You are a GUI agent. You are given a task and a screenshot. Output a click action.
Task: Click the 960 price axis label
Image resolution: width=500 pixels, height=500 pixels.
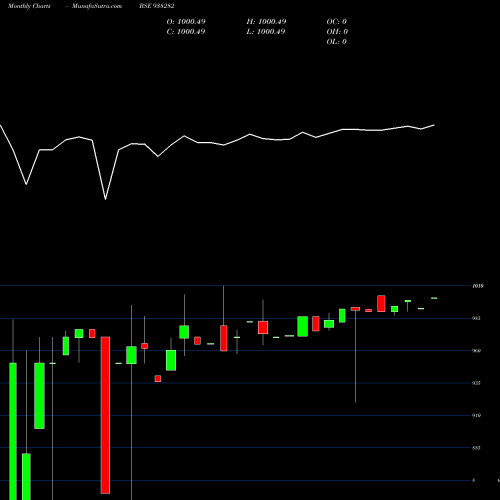476,351
